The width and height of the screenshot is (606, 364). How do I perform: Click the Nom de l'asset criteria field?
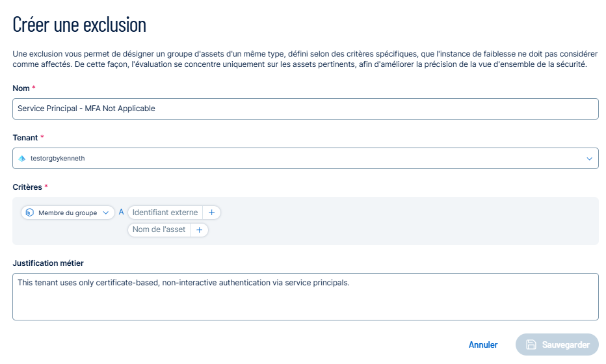pos(159,230)
